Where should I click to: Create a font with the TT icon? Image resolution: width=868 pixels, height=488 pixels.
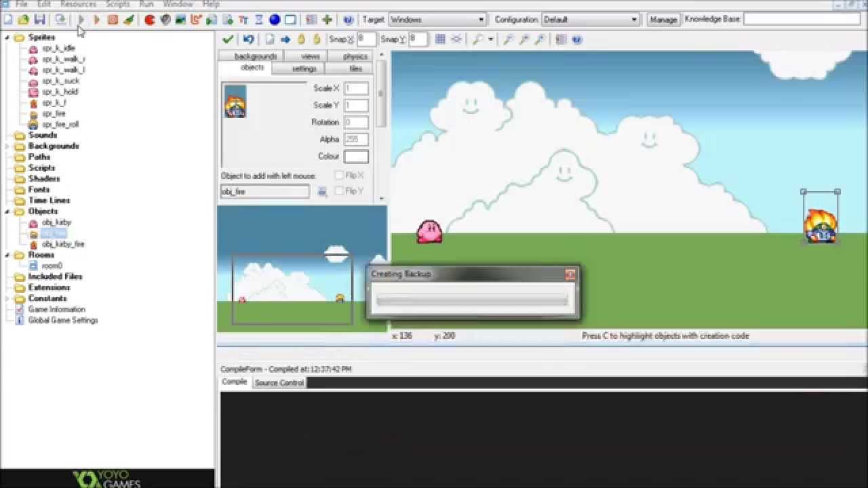click(x=243, y=20)
